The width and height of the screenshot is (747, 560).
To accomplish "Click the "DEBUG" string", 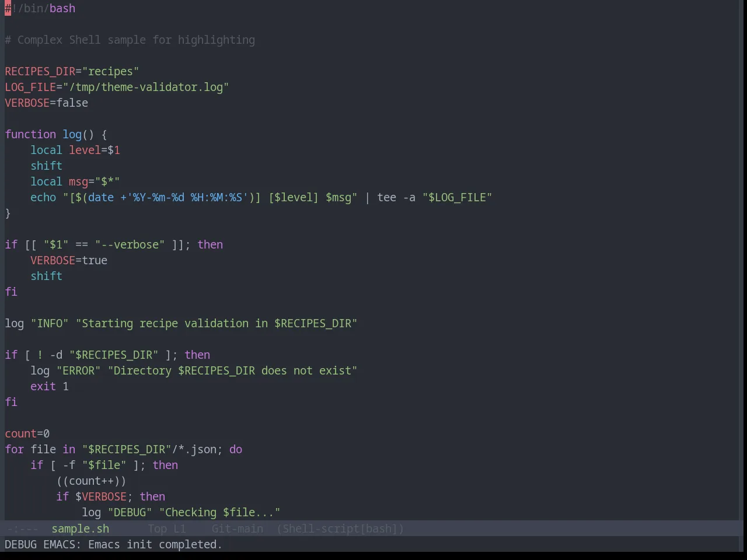I will (130, 512).
